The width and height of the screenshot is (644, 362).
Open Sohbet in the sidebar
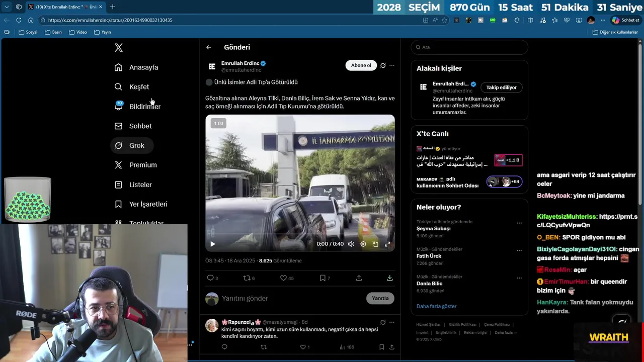(133, 126)
